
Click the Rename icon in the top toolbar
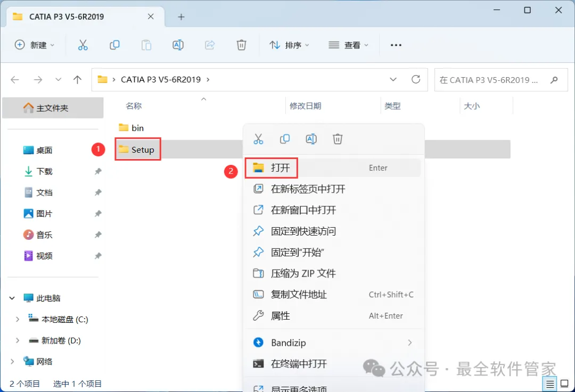click(178, 45)
